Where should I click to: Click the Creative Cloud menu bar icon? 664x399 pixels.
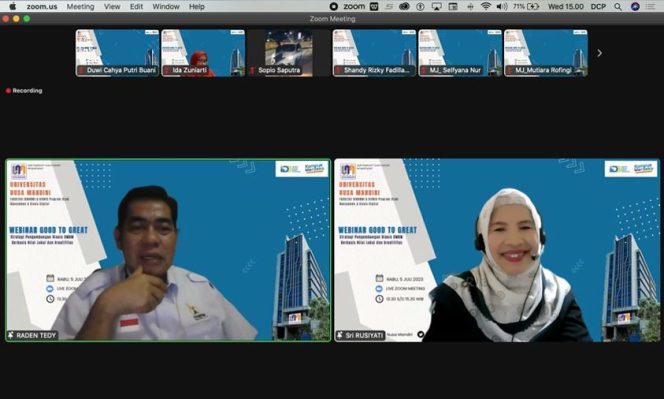[404, 6]
